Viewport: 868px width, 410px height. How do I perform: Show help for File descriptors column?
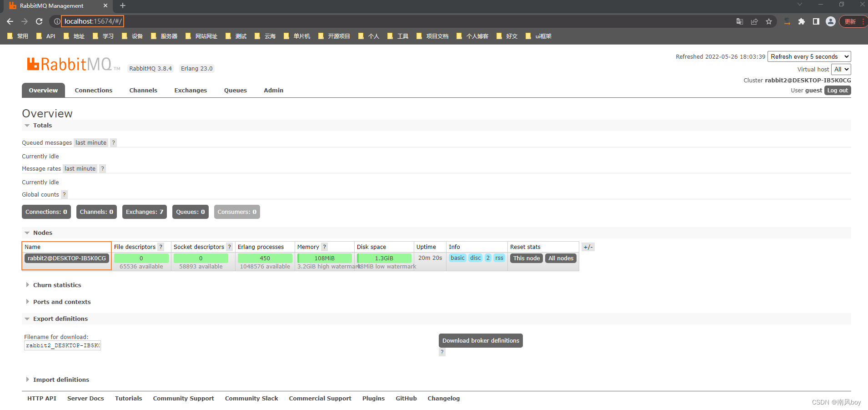coord(161,247)
